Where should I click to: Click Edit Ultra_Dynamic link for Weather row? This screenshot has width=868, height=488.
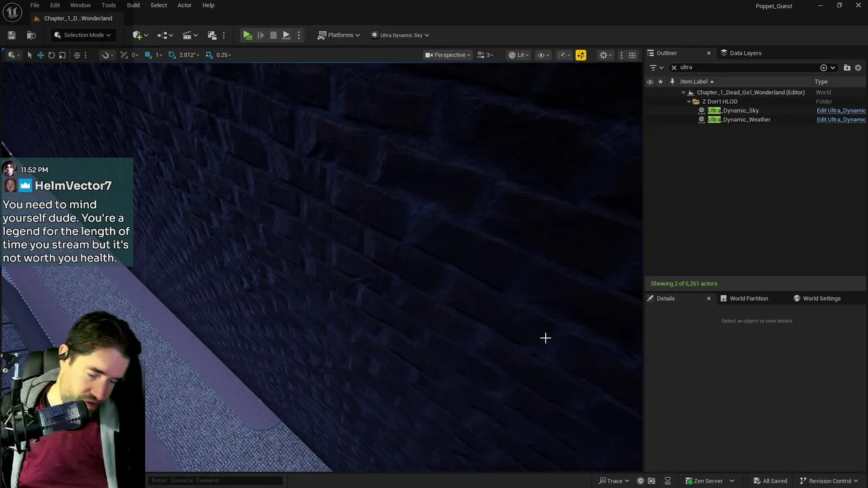(x=841, y=119)
